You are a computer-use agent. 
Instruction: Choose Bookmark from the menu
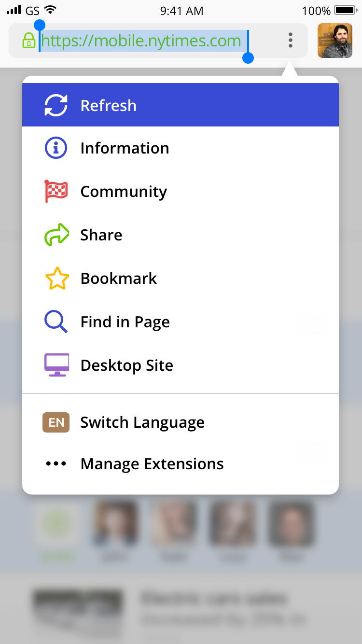(x=119, y=279)
